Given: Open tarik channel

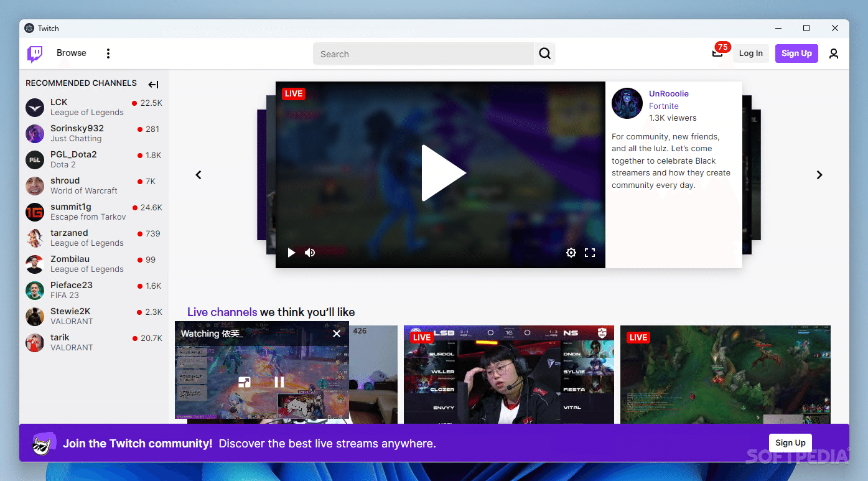Looking at the screenshot, I should click(x=93, y=342).
